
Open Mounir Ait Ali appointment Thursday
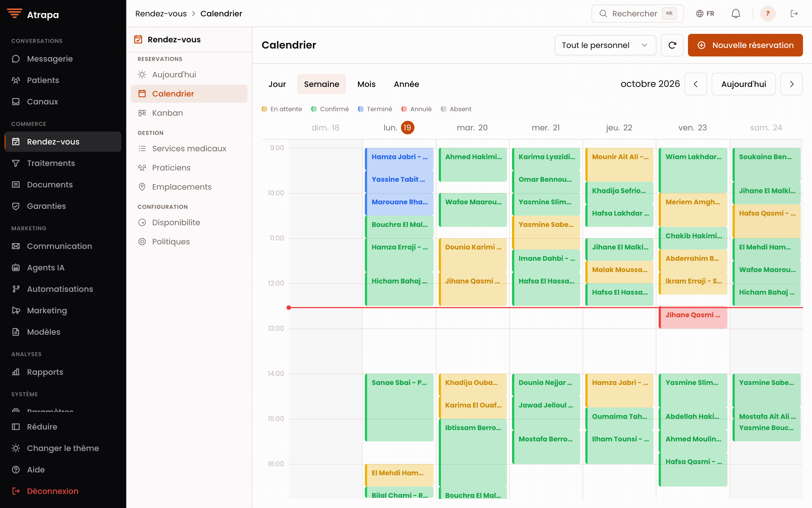click(x=619, y=165)
